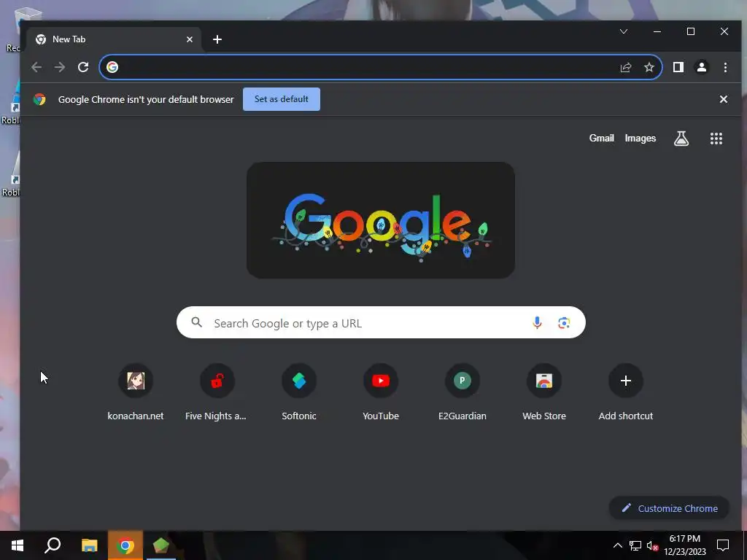Focus the Search Google or type a URL box
Image resolution: width=747 pixels, height=560 pixels.
pos(381,322)
